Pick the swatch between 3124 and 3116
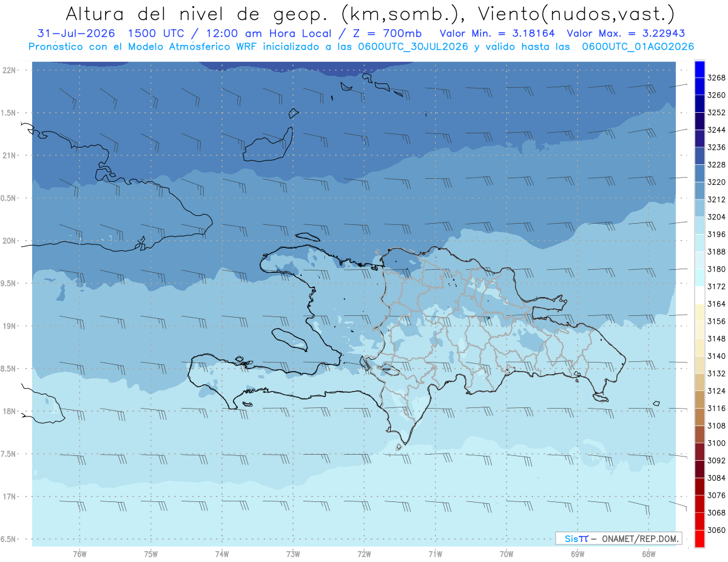 [x=699, y=400]
